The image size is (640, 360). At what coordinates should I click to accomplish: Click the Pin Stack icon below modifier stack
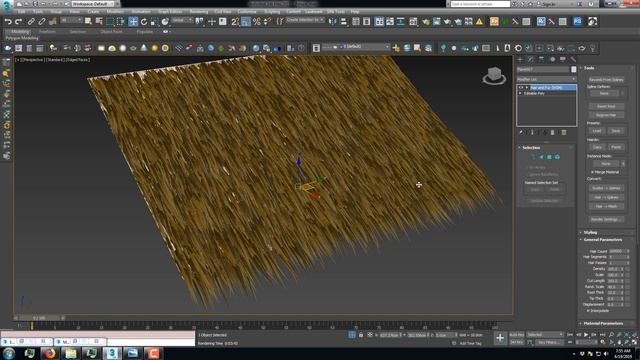point(521,133)
